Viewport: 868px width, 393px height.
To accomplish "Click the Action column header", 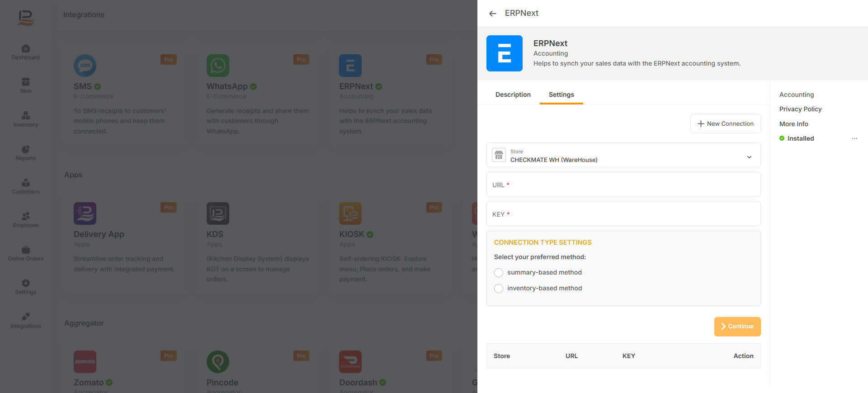I will 743,356.
